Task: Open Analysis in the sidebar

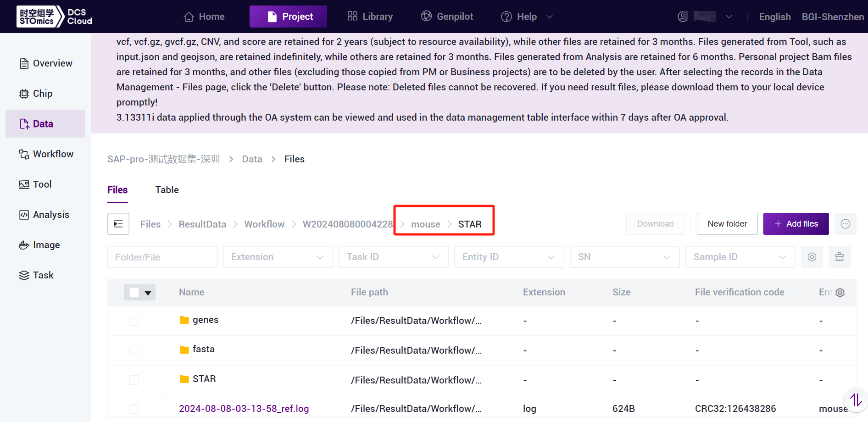Action: pyautogui.click(x=45, y=215)
